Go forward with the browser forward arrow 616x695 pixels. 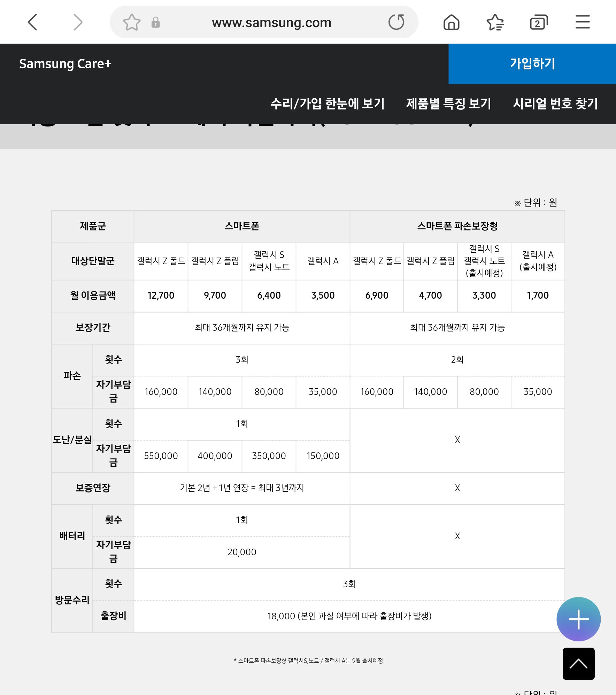coord(78,22)
